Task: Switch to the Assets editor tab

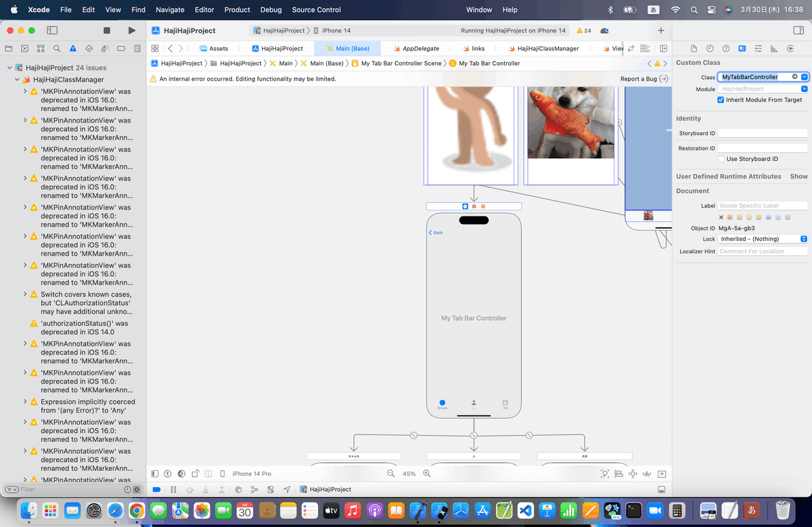Action: [x=214, y=49]
